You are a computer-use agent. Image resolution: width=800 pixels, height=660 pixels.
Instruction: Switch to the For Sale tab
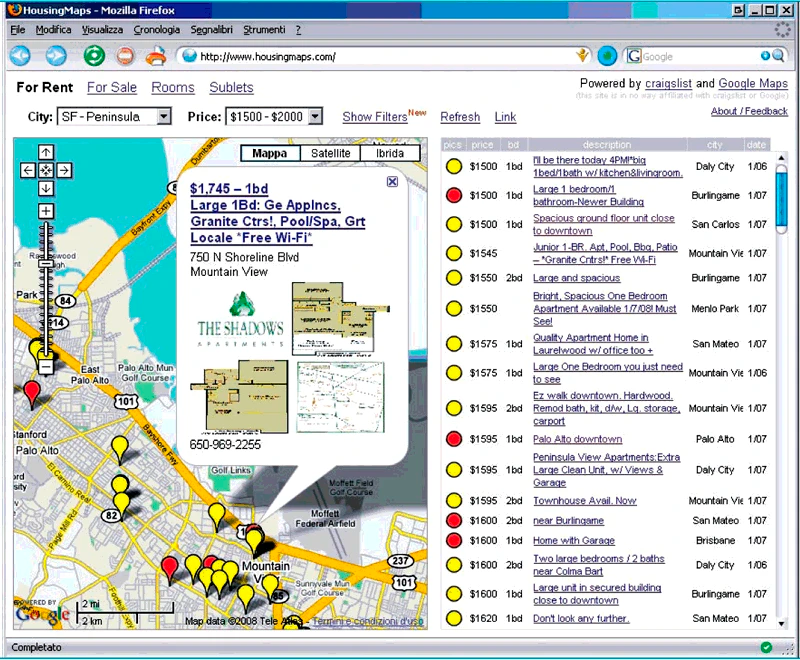pos(112,87)
